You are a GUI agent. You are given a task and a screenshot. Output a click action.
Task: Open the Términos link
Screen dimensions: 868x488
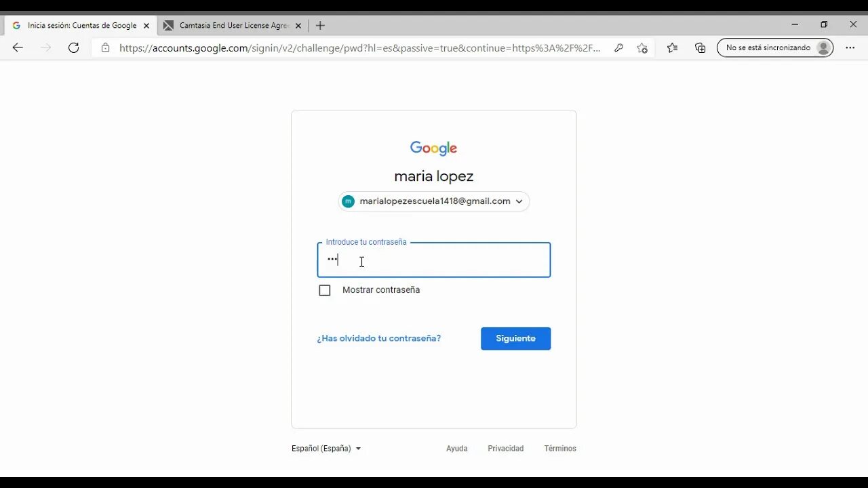point(560,449)
